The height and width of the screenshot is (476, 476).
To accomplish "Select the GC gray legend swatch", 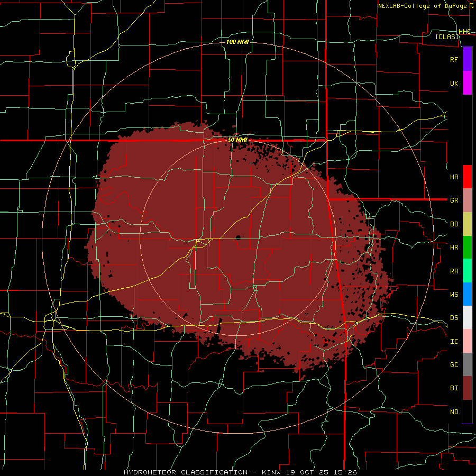I will 467,364.
